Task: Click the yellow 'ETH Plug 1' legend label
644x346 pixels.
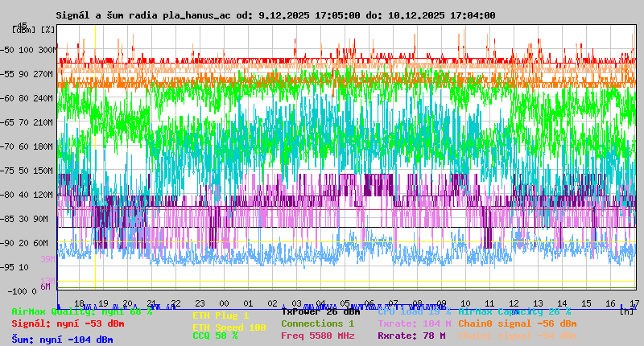Action: pyautogui.click(x=221, y=316)
